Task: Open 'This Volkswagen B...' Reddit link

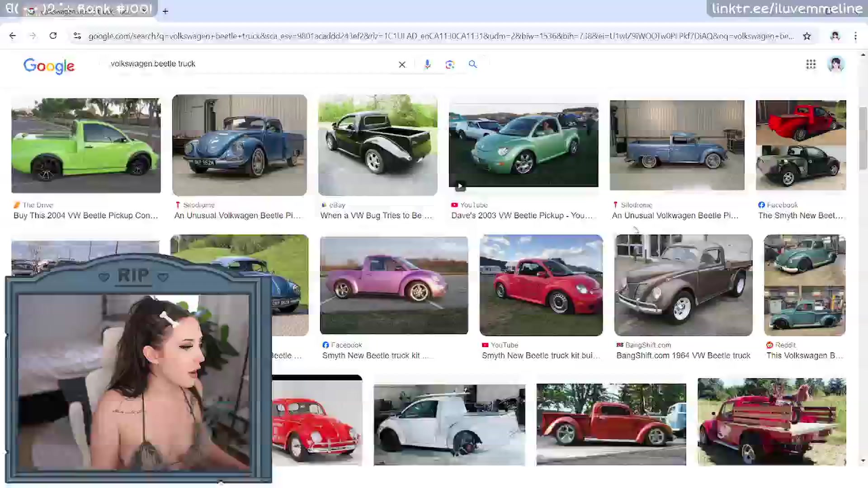Action: tap(805, 356)
